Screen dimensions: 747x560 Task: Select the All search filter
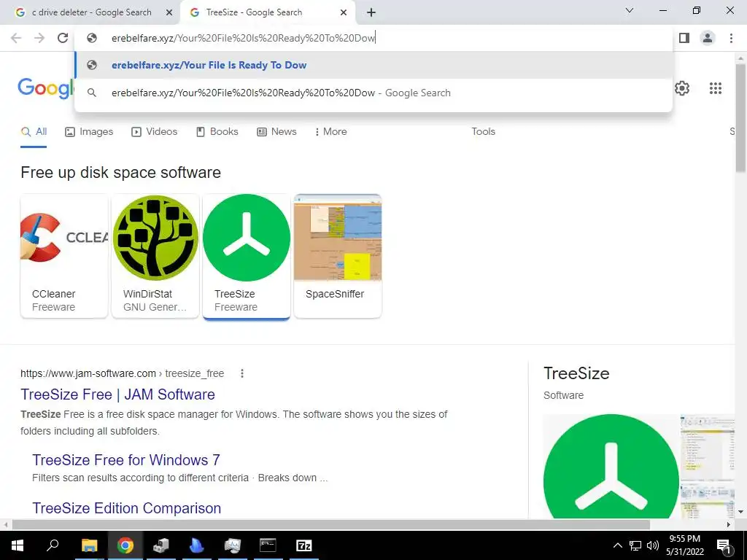34,132
